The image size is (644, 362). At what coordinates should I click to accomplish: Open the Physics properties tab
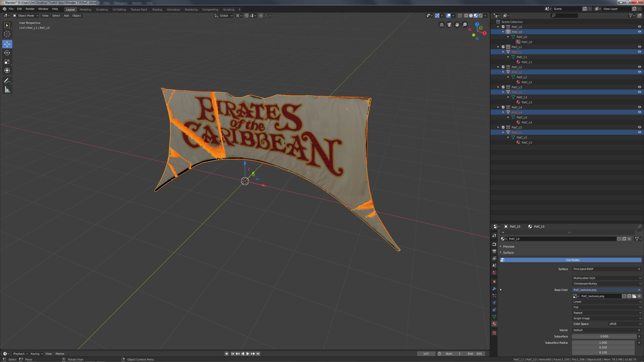[x=494, y=303]
